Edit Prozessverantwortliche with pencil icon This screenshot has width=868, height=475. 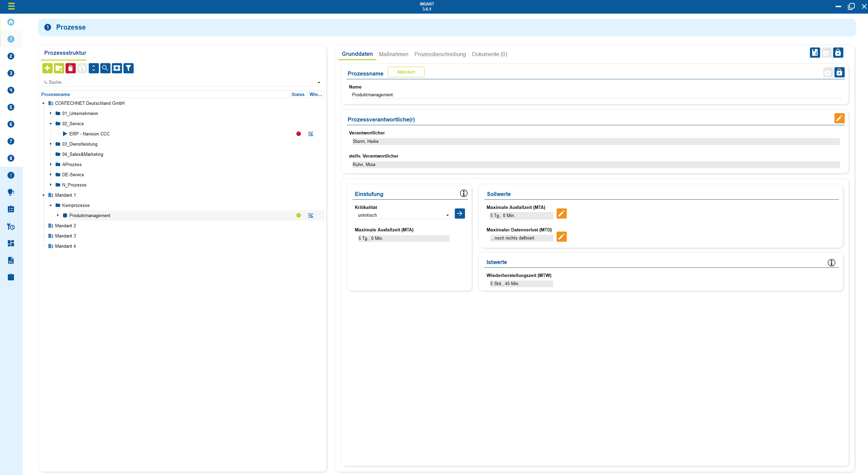click(x=839, y=118)
